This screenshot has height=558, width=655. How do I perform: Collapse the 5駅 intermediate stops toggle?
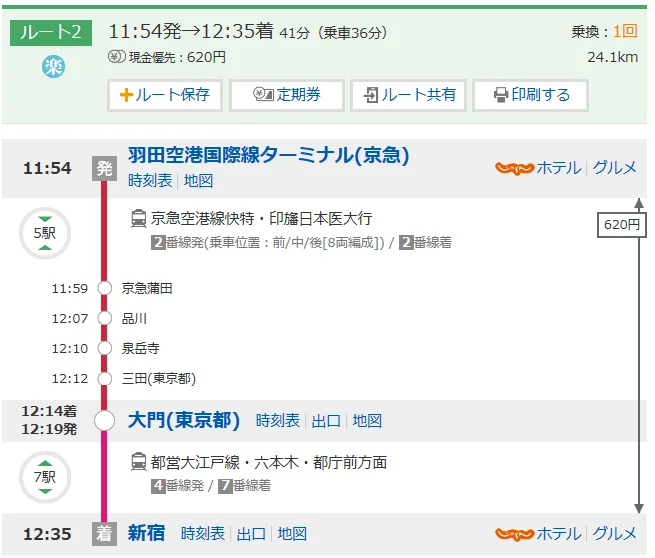pos(45,233)
